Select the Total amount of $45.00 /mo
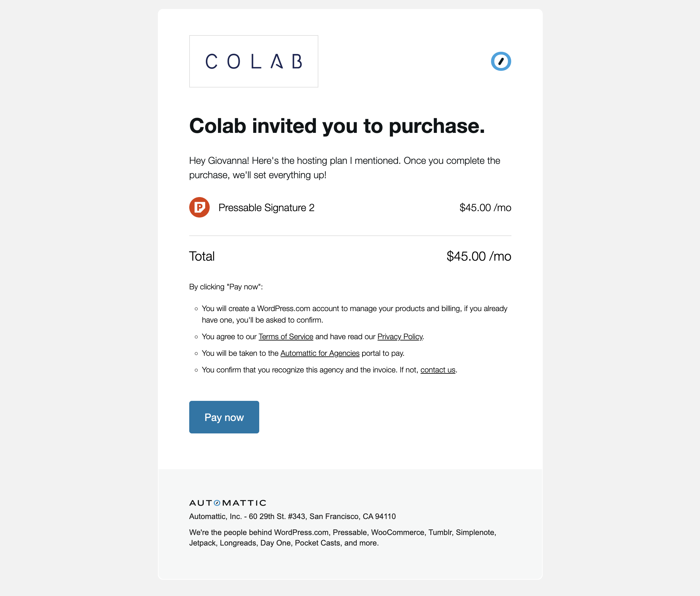The image size is (700, 596). [479, 256]
